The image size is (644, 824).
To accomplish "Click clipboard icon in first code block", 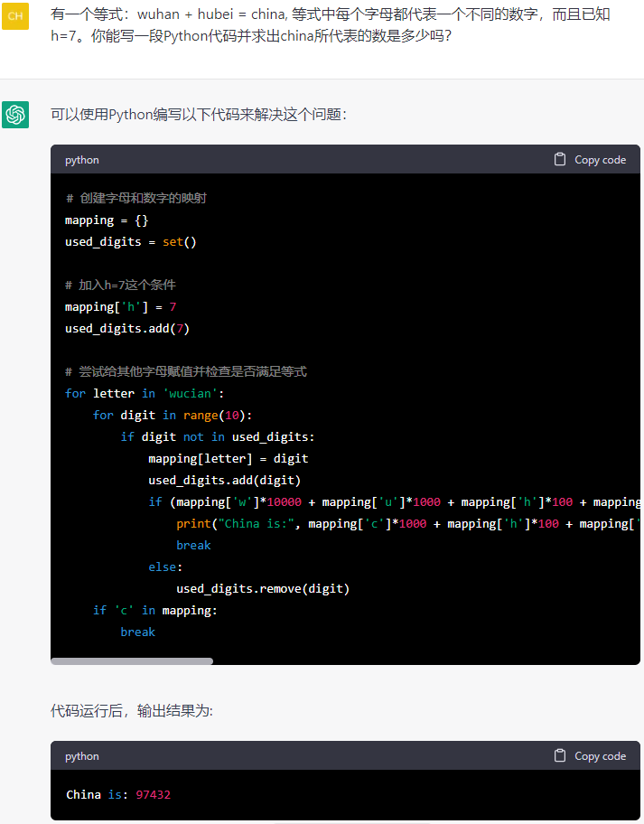I will [560, 159].
